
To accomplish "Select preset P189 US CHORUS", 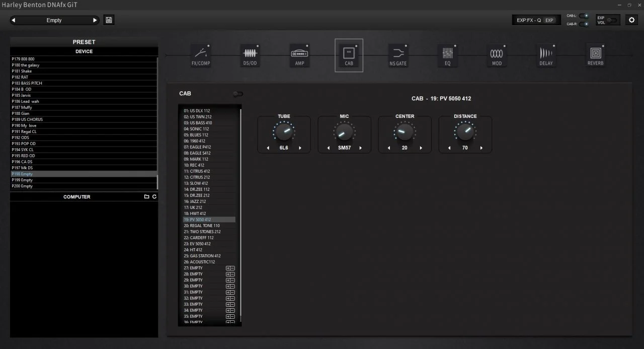I will click(x=84, y=119).
